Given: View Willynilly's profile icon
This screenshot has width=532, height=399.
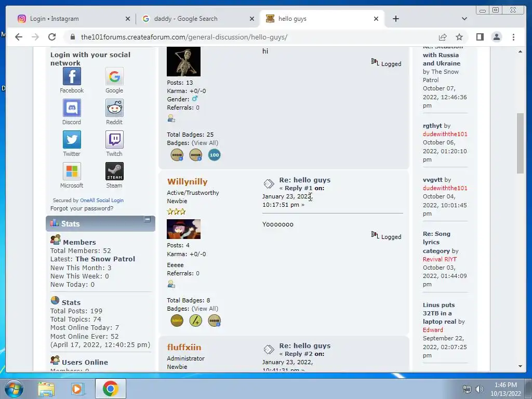Looking at the screenshot, I should pyautogui.click(x=171, y=284).
